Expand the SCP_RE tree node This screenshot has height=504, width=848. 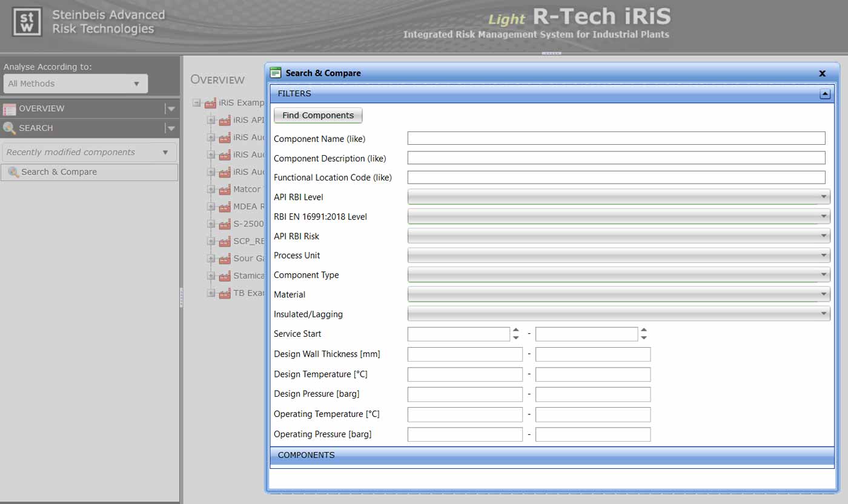(211, 241)
